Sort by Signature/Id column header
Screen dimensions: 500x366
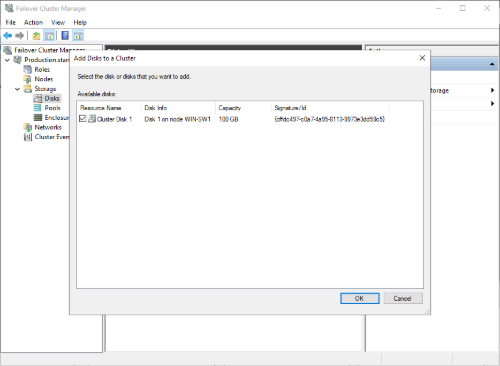(330, 108)
